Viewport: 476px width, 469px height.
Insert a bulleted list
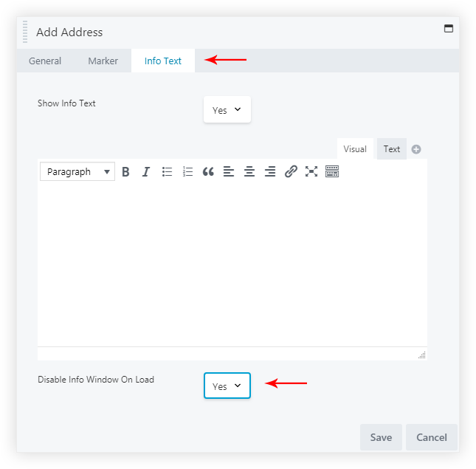167,171
